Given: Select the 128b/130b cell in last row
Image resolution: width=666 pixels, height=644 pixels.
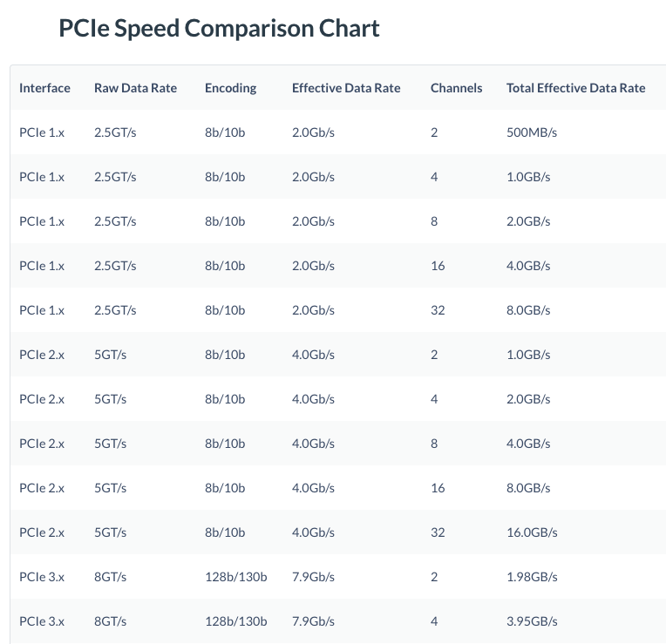Looking at the screenshot, I should (235, 621).
